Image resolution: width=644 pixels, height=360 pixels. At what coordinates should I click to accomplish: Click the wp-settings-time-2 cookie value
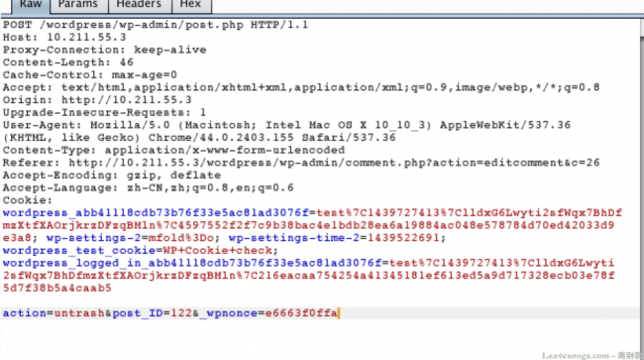coord(402,238)
